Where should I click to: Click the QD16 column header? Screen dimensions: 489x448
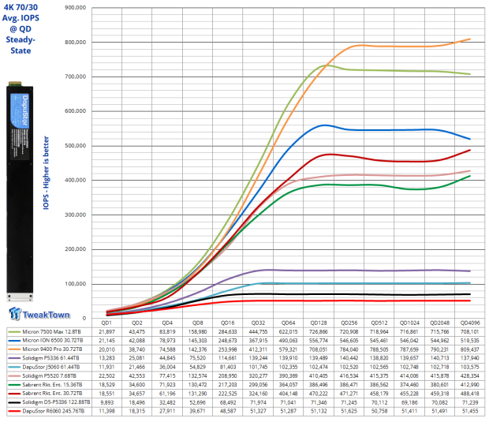[228, 323]
